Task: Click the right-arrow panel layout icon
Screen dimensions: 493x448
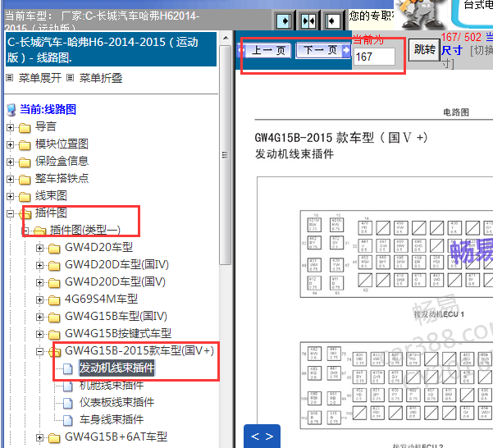Action: (x=284, y=21)
